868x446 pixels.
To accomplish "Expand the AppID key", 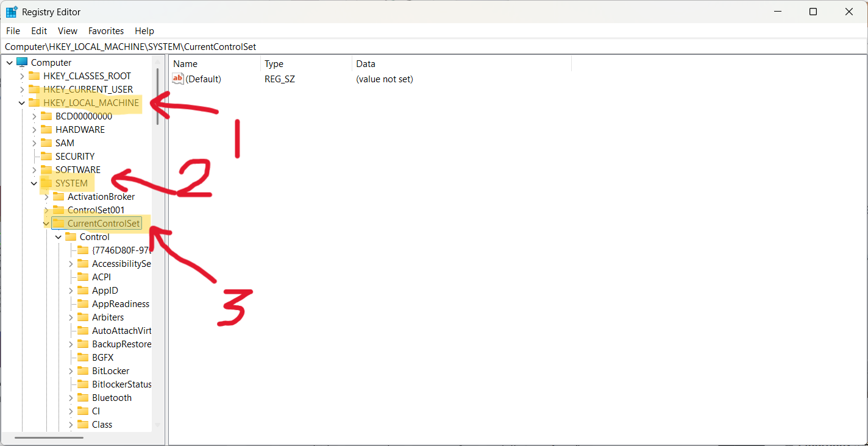I will tap(71, 290).
